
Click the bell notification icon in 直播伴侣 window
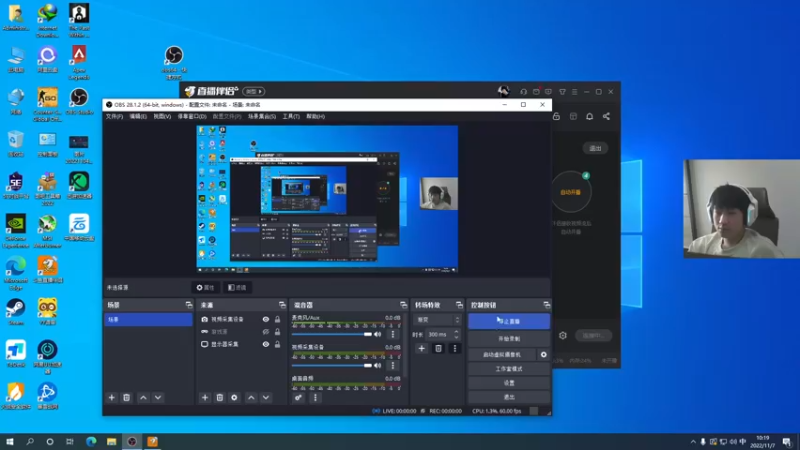(x=589, y=116)
